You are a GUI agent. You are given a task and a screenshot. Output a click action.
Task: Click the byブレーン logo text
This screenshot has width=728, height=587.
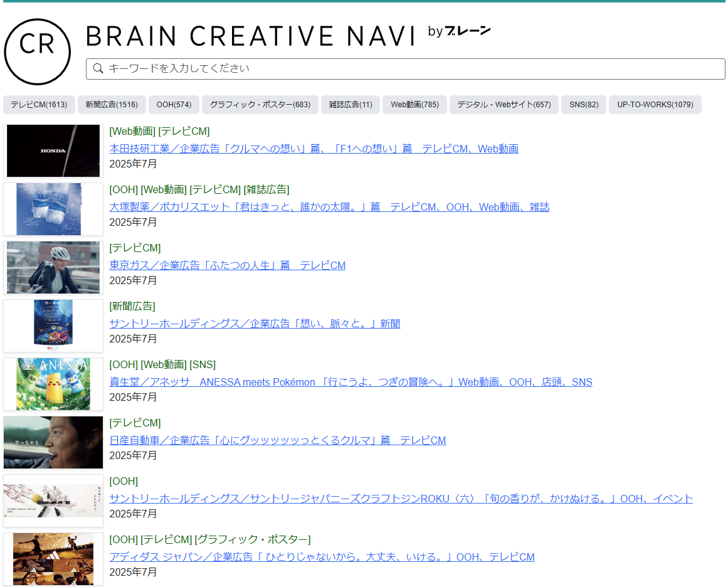pos(459,31)
